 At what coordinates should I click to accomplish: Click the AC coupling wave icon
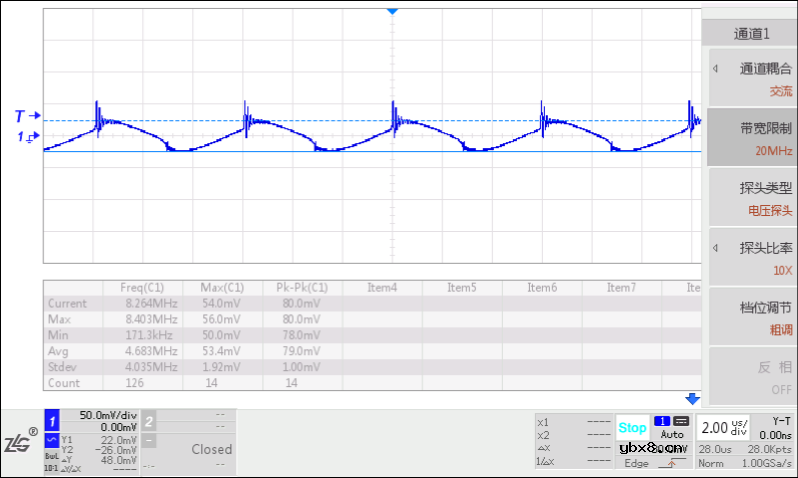53,440
